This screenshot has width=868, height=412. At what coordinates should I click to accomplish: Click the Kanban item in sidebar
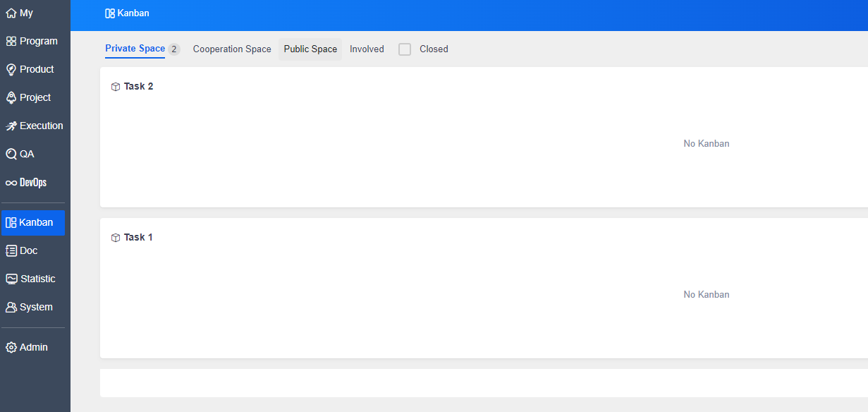[x=33, y=223]
